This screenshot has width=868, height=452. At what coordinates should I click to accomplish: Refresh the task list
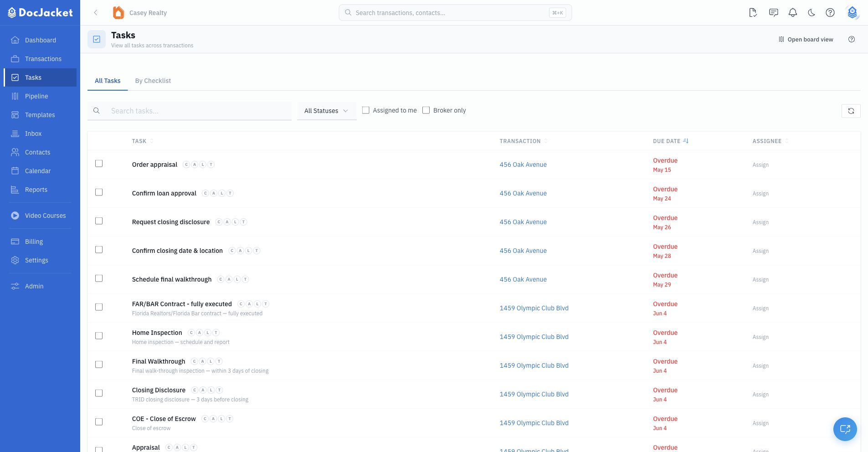(851, 111)
